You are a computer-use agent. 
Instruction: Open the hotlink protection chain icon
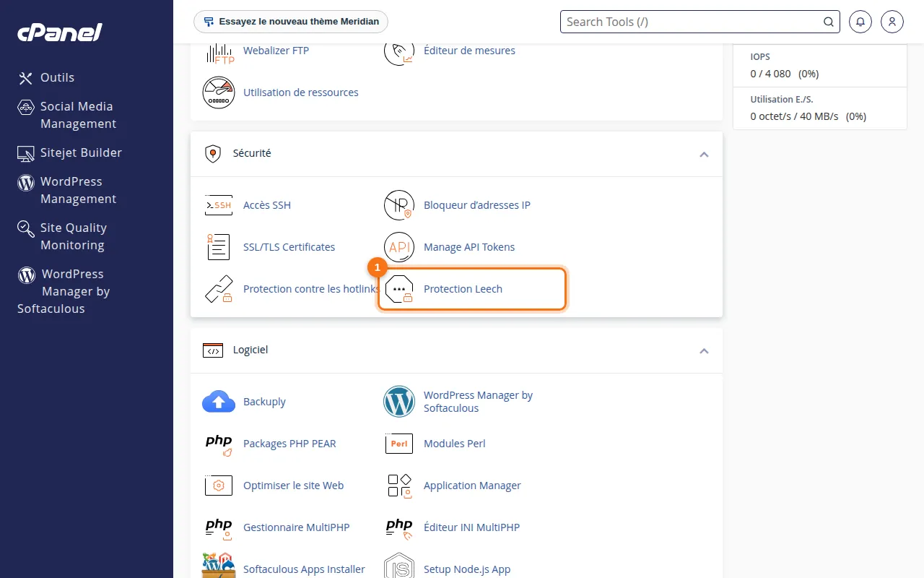[x=219, y=289]
